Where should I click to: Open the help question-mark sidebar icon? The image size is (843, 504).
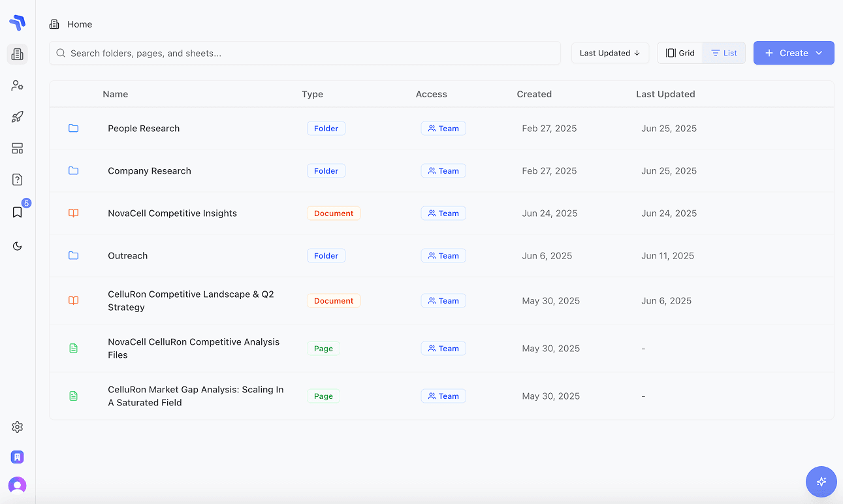[18, 180]
